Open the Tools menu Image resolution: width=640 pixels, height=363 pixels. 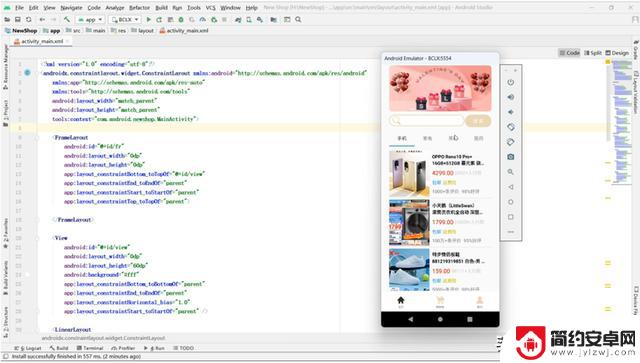(194, 8)
